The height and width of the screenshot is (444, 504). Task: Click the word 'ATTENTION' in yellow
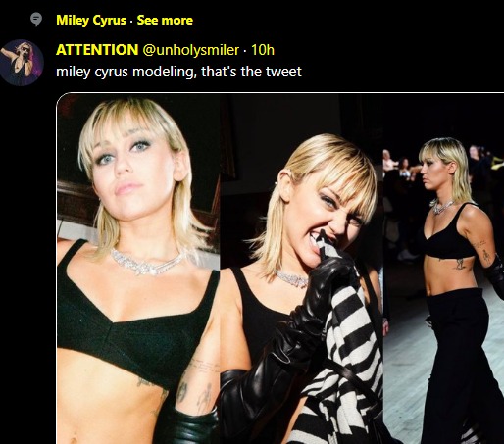tap(97, 50)
